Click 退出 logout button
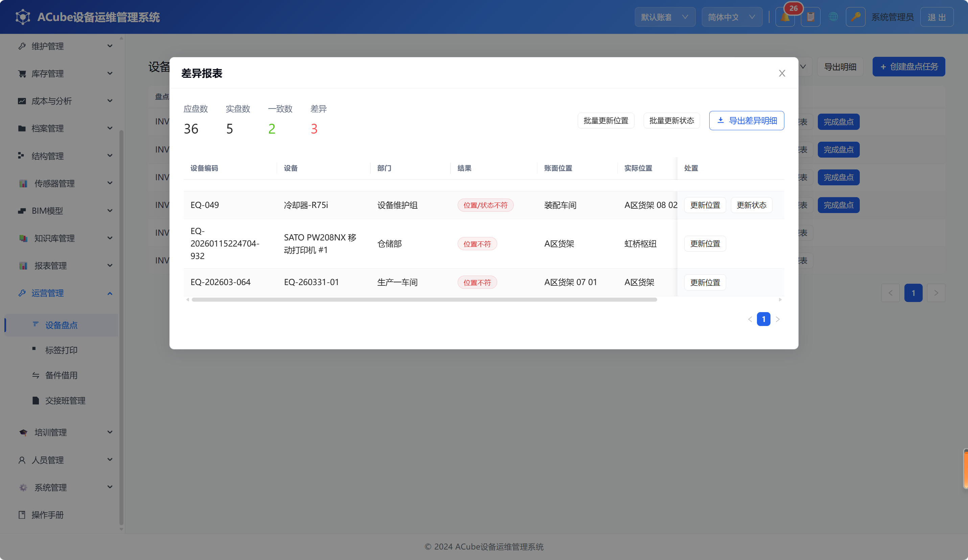The image size is (968, 560). 937,17
